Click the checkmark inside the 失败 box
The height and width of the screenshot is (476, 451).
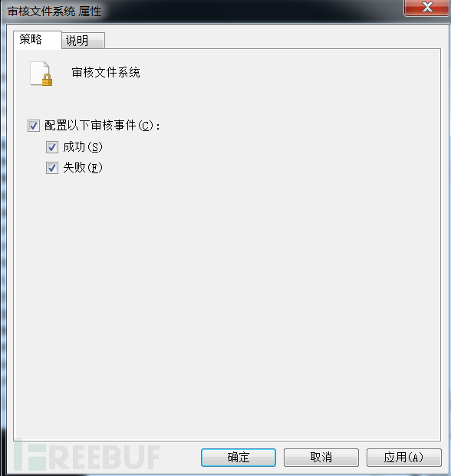point(52,168)
